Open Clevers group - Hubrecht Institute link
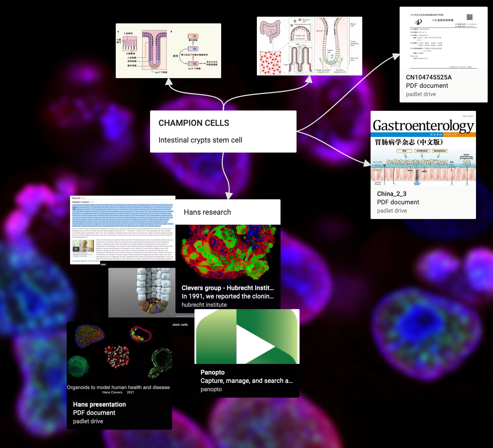Screen dimensions: 493x448 point(227,288)
